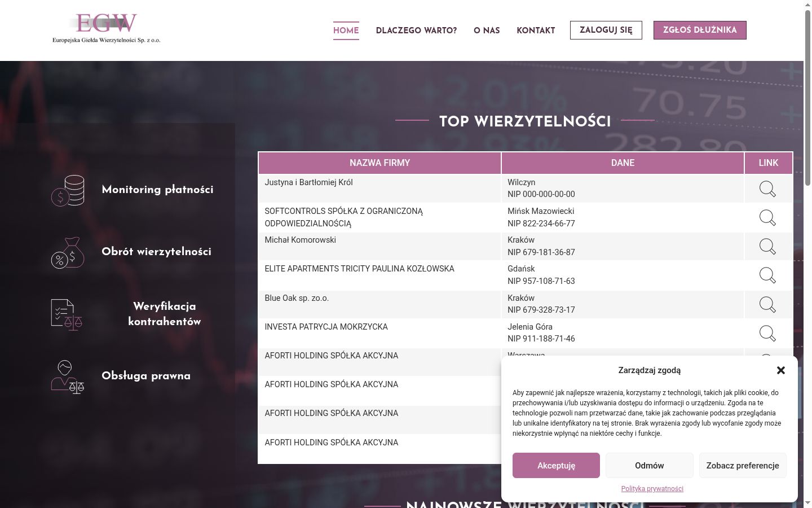Viewport: 812px width, 508px height.
Task: Click the NIP 679-328-73-17 data cell
Action: (x=623, y=304)
